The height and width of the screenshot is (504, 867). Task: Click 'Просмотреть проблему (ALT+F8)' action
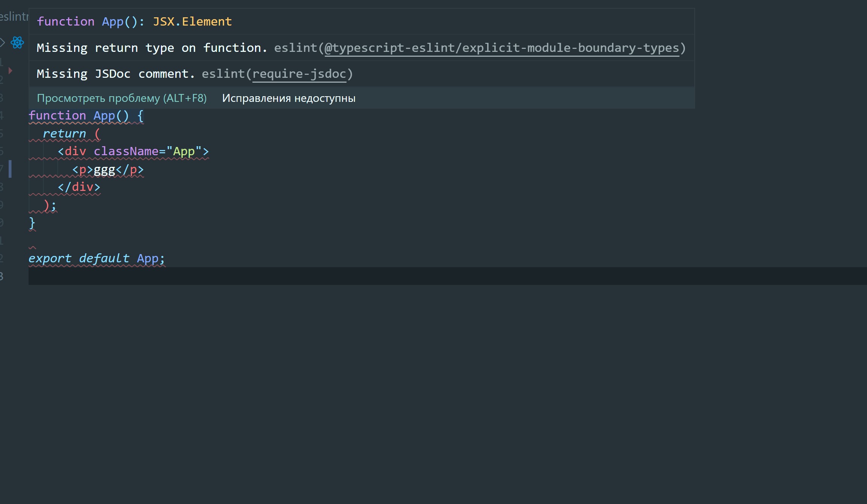(x=121, y=98)
